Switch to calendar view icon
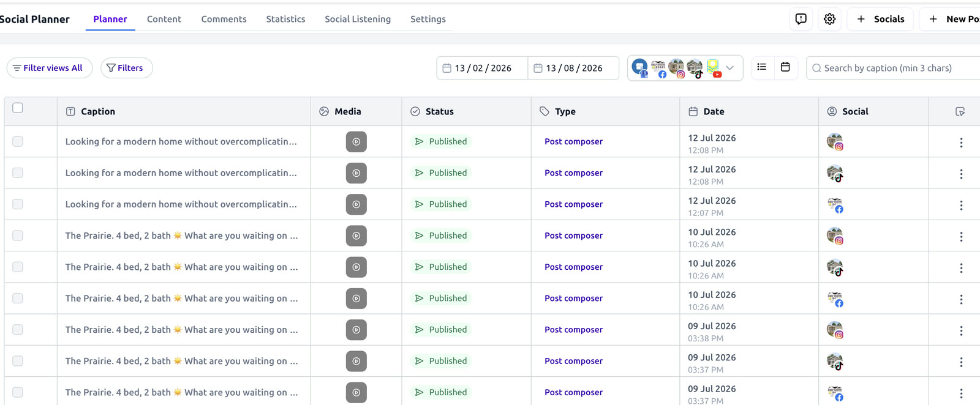Image resolution: width=980 pixels, height=405 pixels. point(785,67)
